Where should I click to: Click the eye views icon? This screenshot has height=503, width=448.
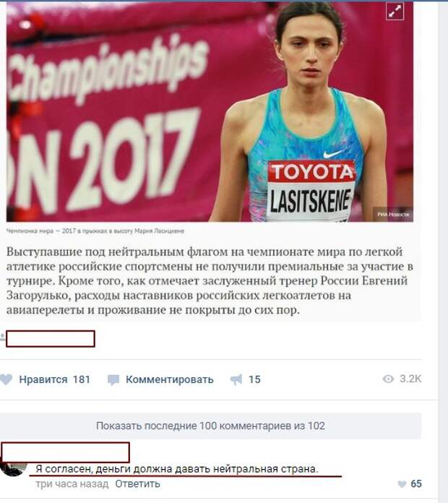click(x=388, y=379)
